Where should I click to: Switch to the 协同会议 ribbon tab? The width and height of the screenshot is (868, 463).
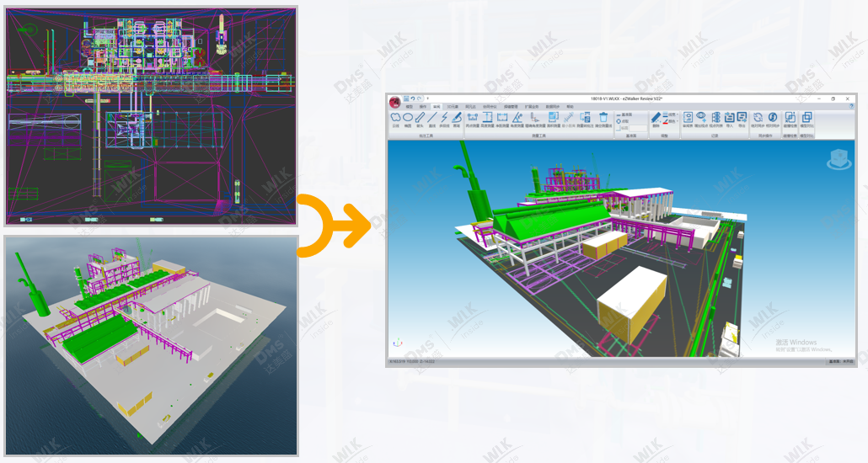[x=490, y=107]
